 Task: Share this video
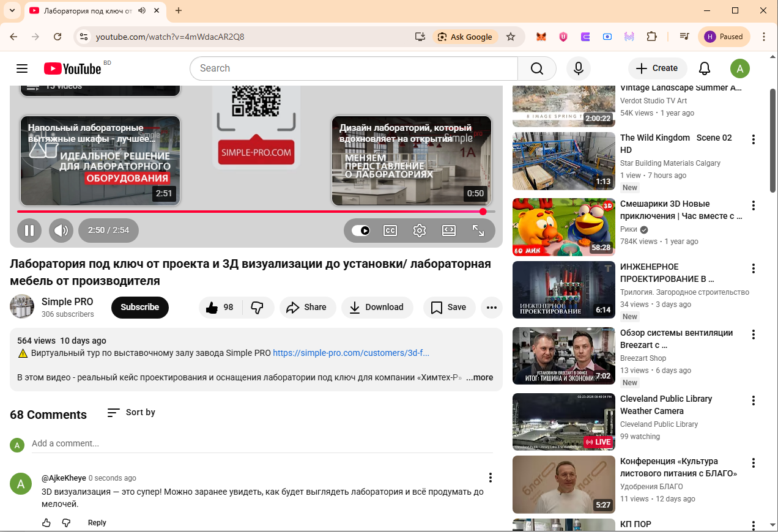pos(308,308)
